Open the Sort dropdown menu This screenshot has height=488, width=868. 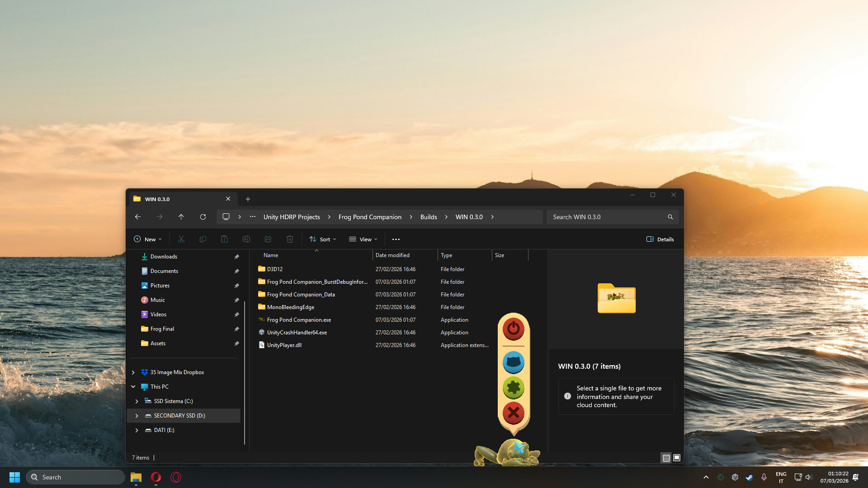point(323,239)
